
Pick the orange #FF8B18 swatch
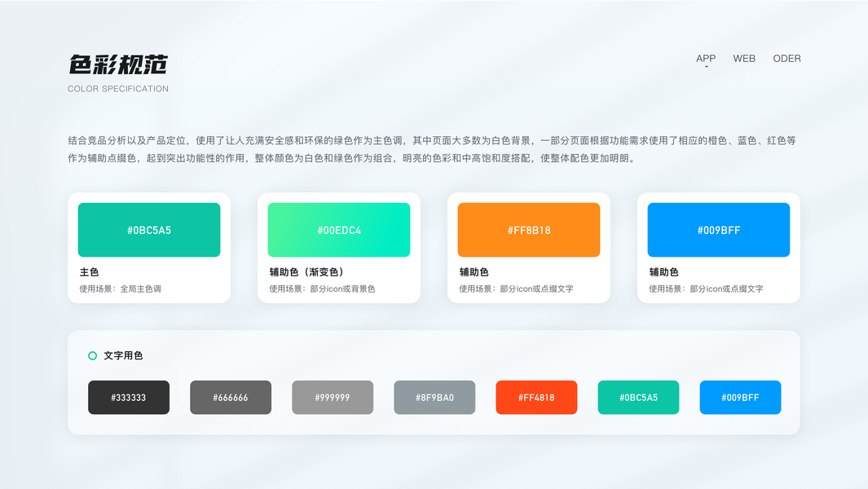[x=529, y=230]
